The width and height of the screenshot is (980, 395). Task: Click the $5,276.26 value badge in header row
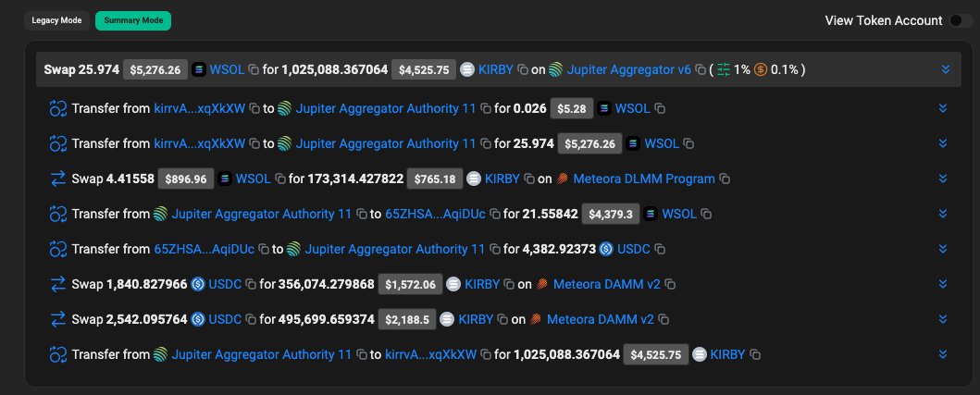click(x=155, y=70)
